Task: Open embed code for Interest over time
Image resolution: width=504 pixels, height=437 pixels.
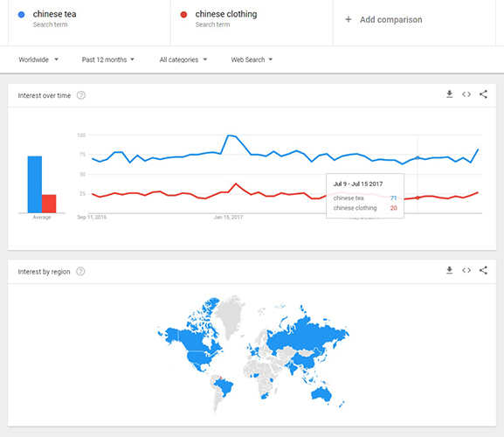Action: (x=466, y=94)
